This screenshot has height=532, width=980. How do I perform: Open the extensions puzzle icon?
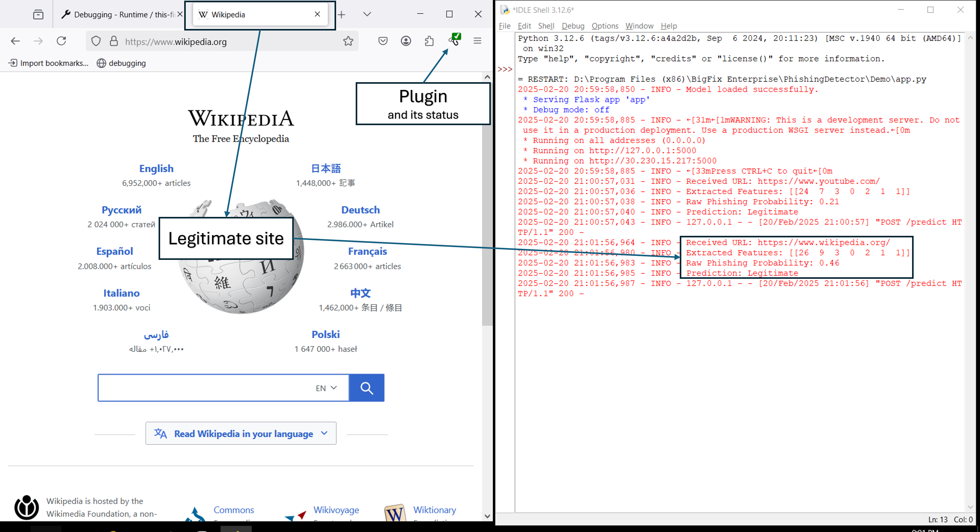(x=429, y=41)
